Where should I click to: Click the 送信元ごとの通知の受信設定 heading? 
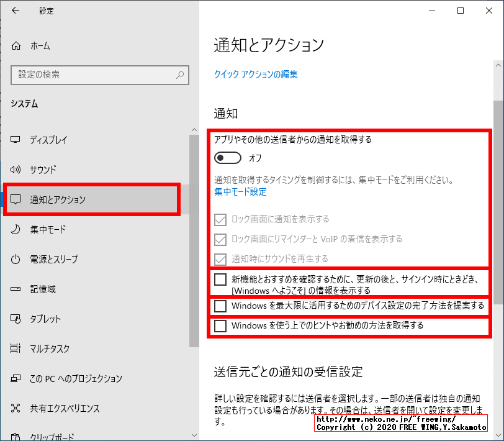pyautogui.click(x=289, y=371)
